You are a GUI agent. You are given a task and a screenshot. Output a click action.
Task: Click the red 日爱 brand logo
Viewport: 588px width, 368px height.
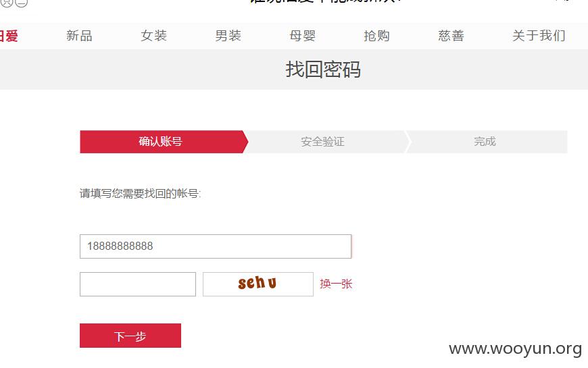point(9,36)
